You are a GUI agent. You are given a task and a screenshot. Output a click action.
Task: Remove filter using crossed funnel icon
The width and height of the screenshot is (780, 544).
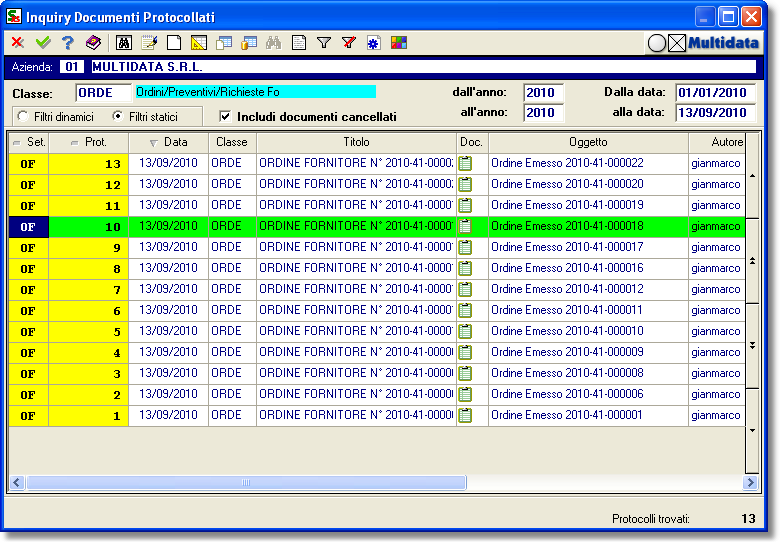coord(349,43)
